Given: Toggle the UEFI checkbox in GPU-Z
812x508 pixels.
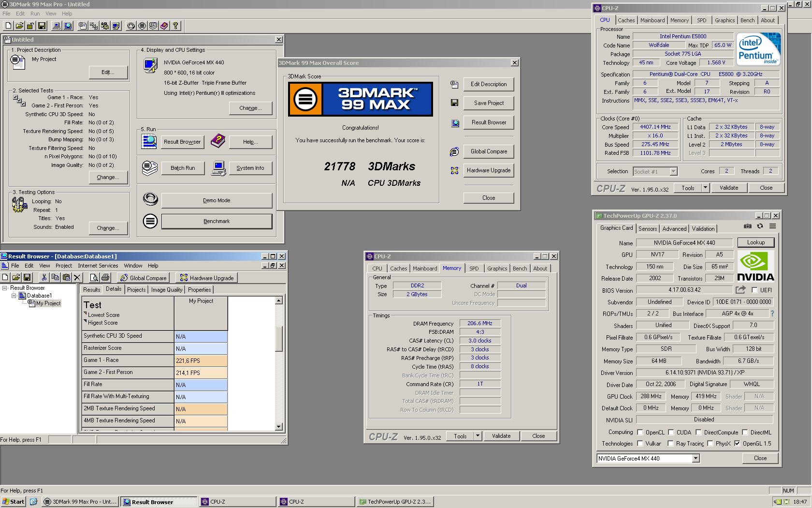Looking at the screenshot, I should coord(754,290).
